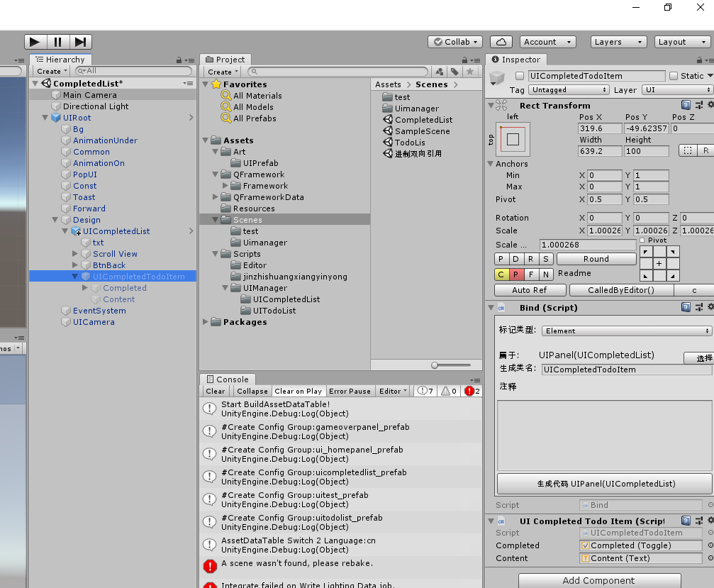Click the Pause button in the toolbar
714x588 pixels.
57,41
